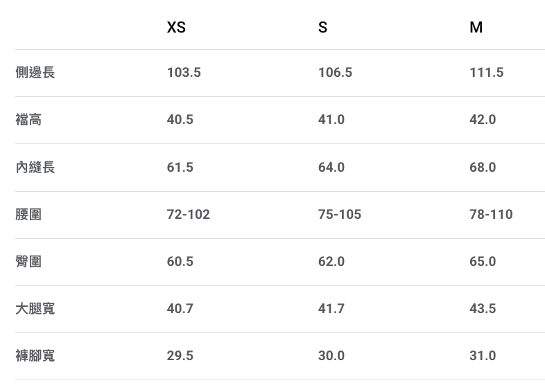Screen dimensions: 545x392
Task: Select the 111.5 value for size M
Action: tap(486, 73)
